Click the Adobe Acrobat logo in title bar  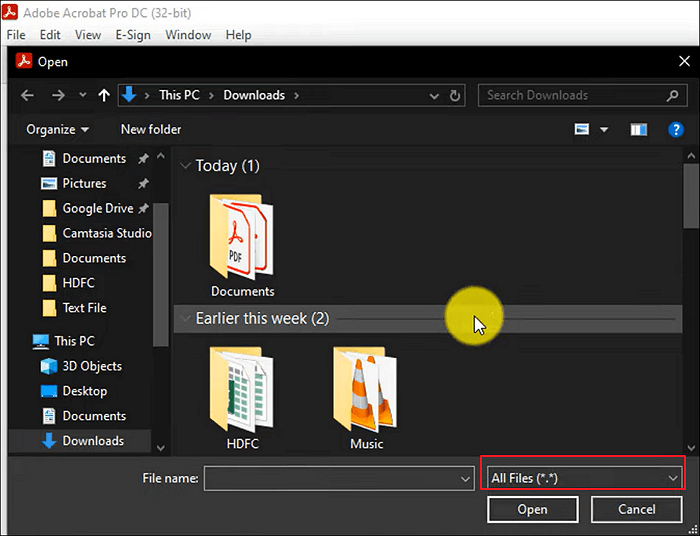9,12
